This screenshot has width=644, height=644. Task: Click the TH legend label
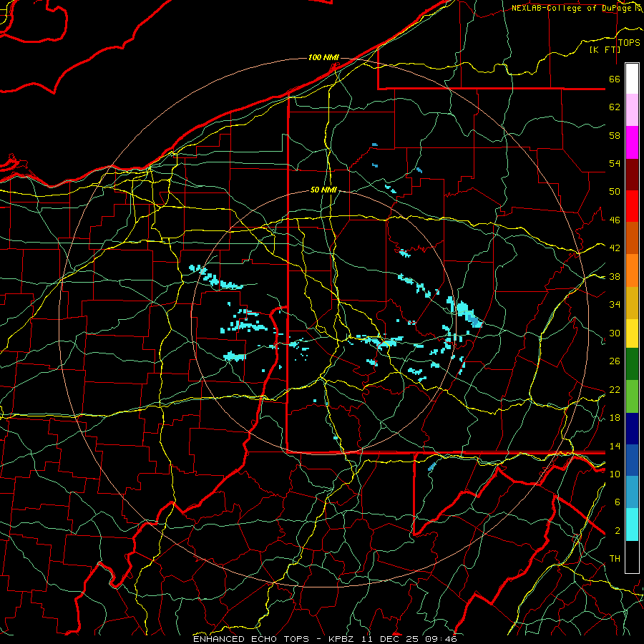[x=615, y=559]
